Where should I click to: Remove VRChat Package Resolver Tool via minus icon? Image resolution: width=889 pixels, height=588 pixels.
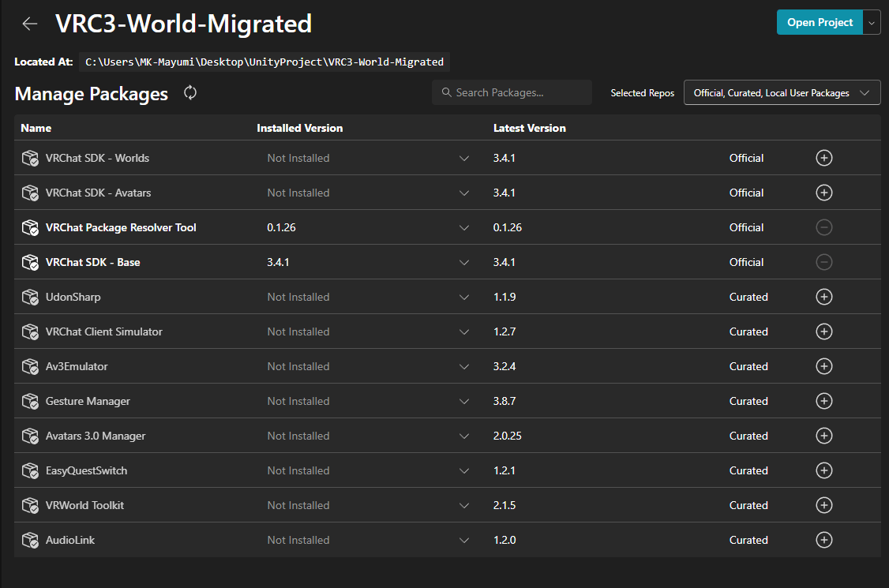pyautogui.click(x=823, y=227)
